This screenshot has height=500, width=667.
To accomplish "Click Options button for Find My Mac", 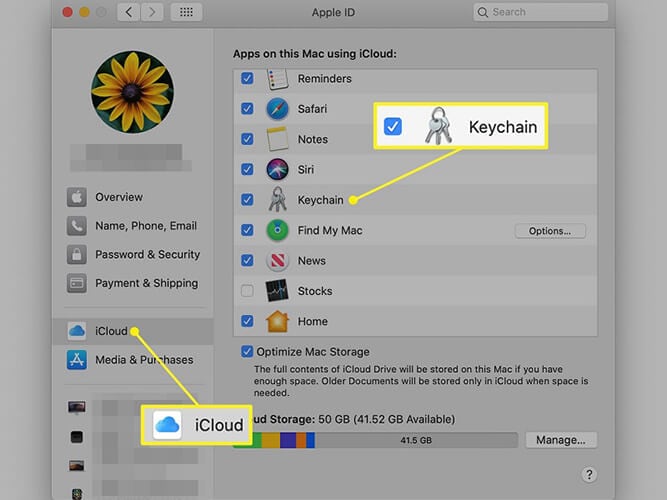I will point(550,231).
